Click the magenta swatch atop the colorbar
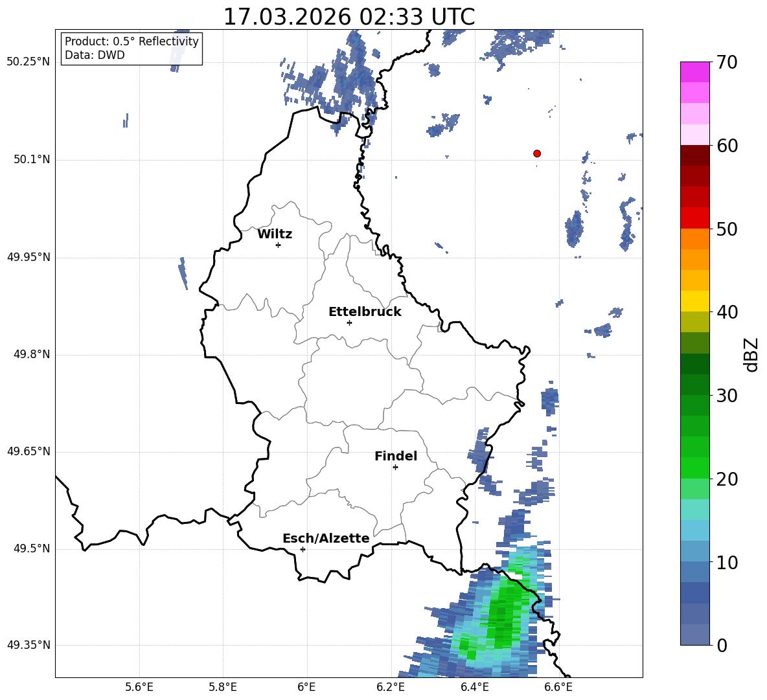The height and width of the screenshot is (700, 767). (694, 73)
